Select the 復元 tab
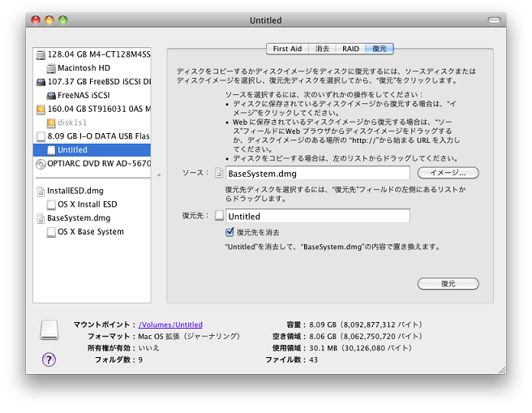The image size is (532, 413). (x=380, y=49)
